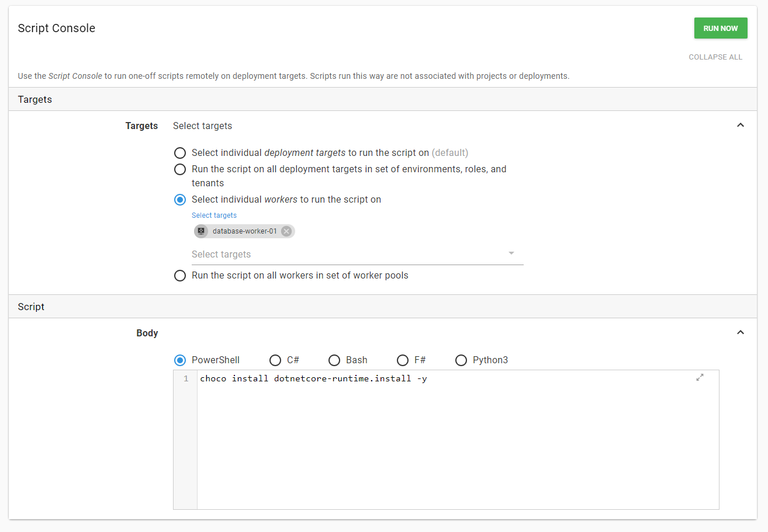Switch script language to Bash
The image size is (768, 532).
point(334,360)
